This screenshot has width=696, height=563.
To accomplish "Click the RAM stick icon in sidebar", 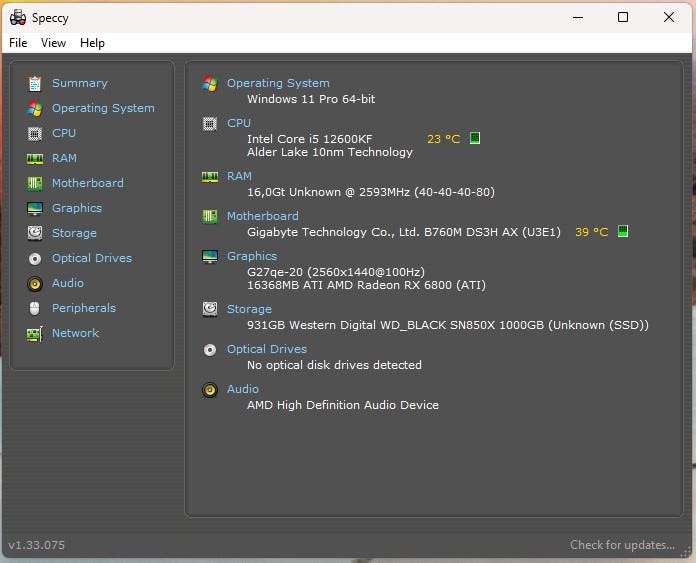I will 35,159.
